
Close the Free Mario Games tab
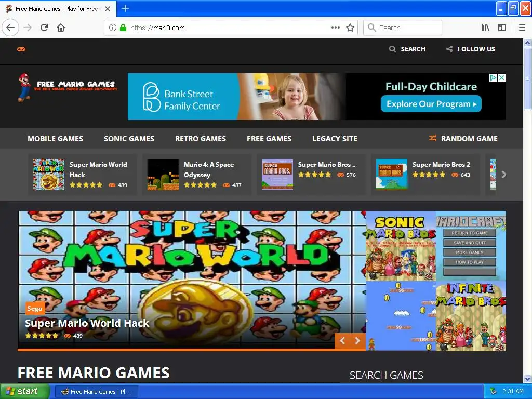click(x=108, y=9)
